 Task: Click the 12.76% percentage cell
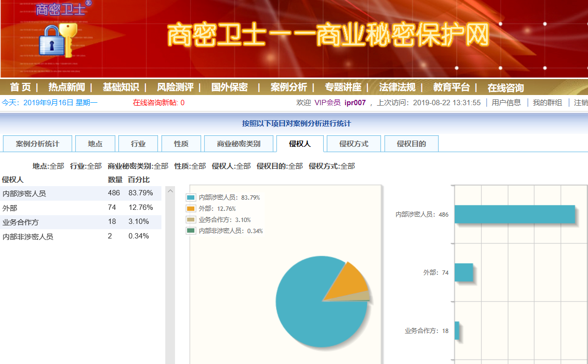(x=141, y=207)
